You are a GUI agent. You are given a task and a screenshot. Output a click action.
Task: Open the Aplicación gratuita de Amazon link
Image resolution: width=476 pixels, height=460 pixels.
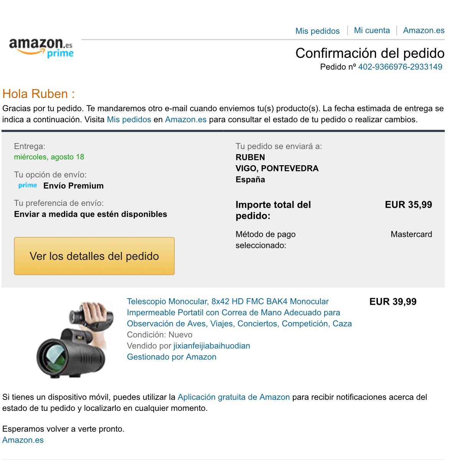234,397
